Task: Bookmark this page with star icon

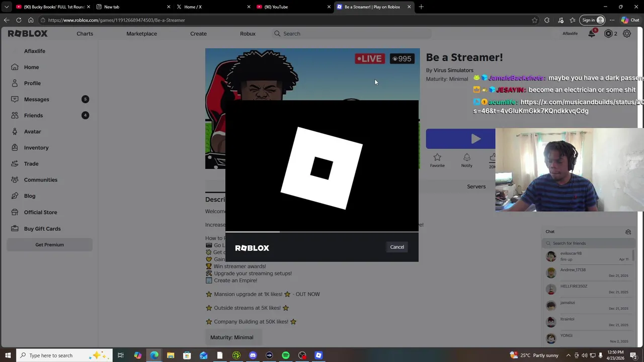Action: tap(534, 20)
